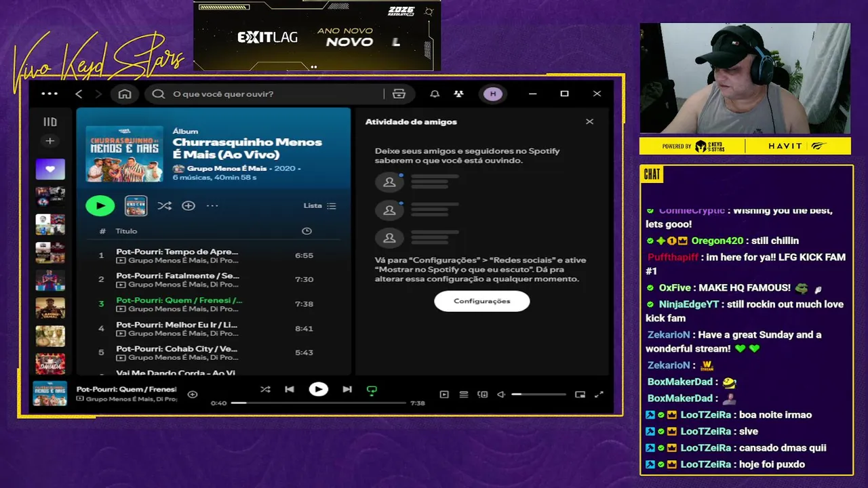868x488 pixels.
Task: Open notifications bell
Action: coord(435,94)
